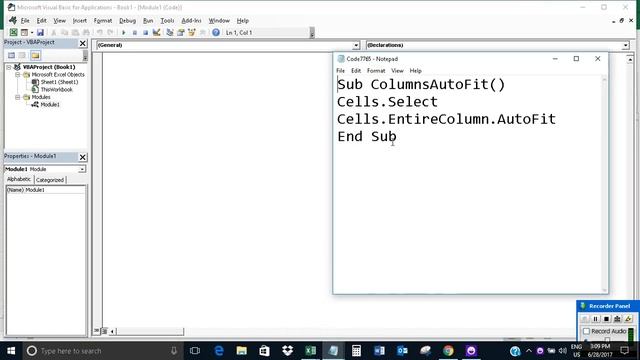This screenshot has width=640, height=360.
Task: Switch to the Categorized properties tab
Action: click(50, 180)
